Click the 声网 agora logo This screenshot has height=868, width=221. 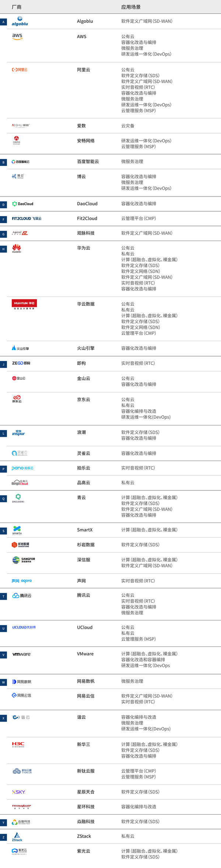(22, 581)
